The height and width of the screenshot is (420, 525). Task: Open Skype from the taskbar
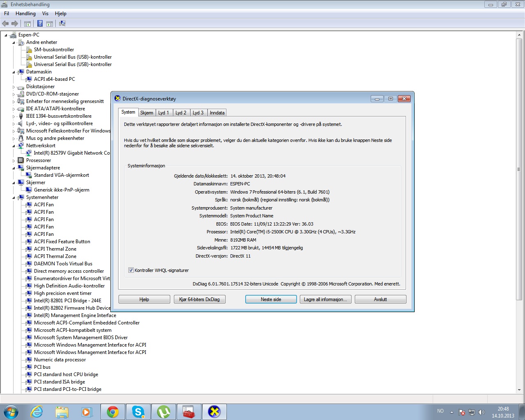click(138, 412)
